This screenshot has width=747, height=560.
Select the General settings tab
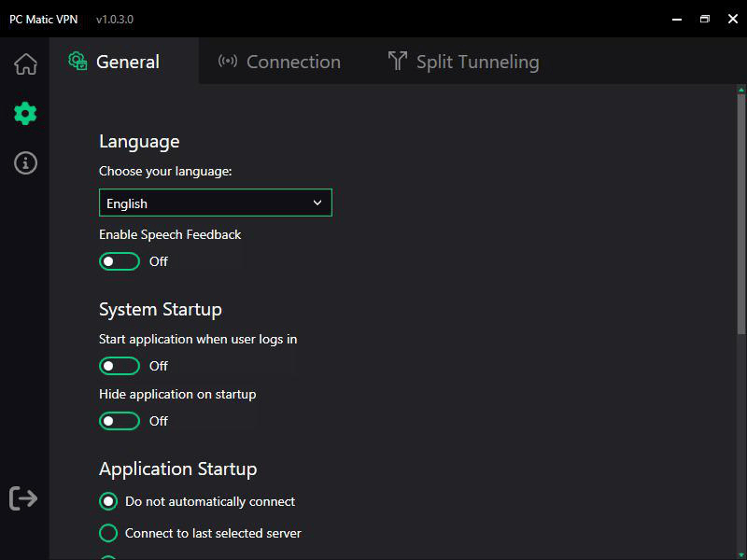point(126,62)
